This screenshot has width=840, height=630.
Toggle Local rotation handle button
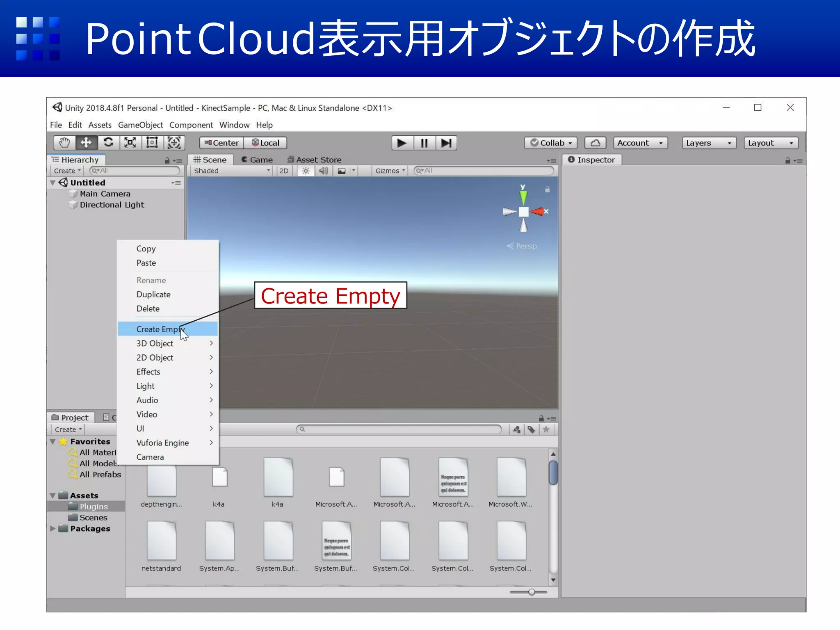[265, 143]
